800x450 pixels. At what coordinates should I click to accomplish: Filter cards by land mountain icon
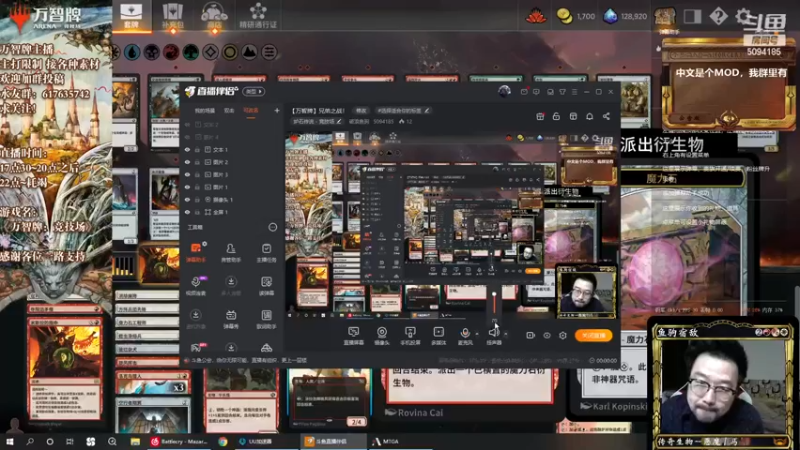click(x=249, y=52)
